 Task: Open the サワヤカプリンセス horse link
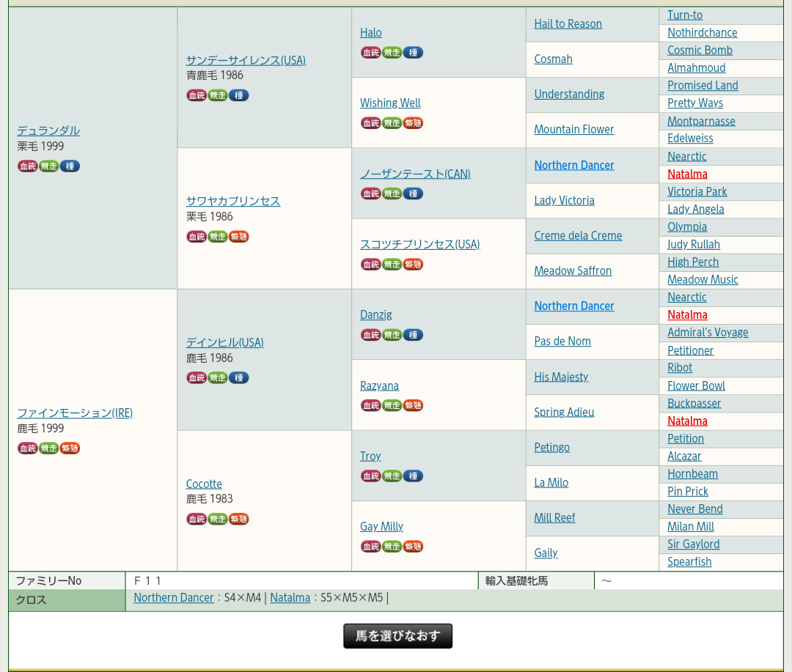tap(232, 201)
